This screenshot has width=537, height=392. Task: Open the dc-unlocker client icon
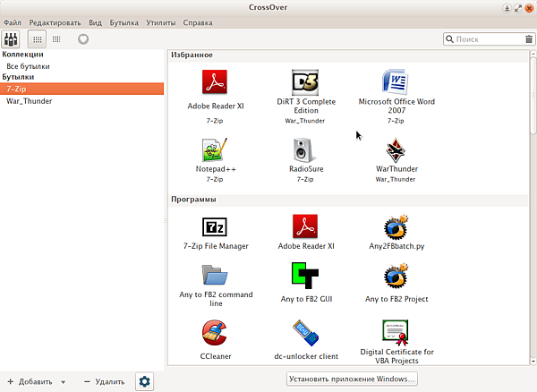pos(305,333)
